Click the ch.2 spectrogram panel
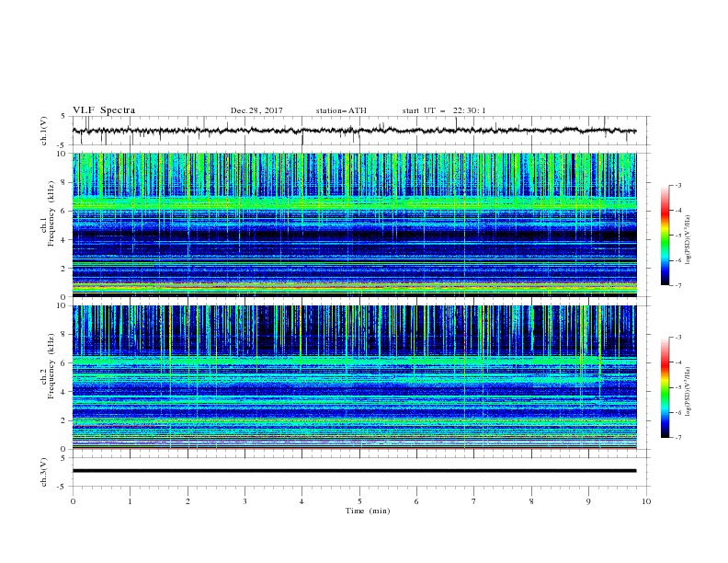The height and width of the screenshot is (563, 728). 354,377
